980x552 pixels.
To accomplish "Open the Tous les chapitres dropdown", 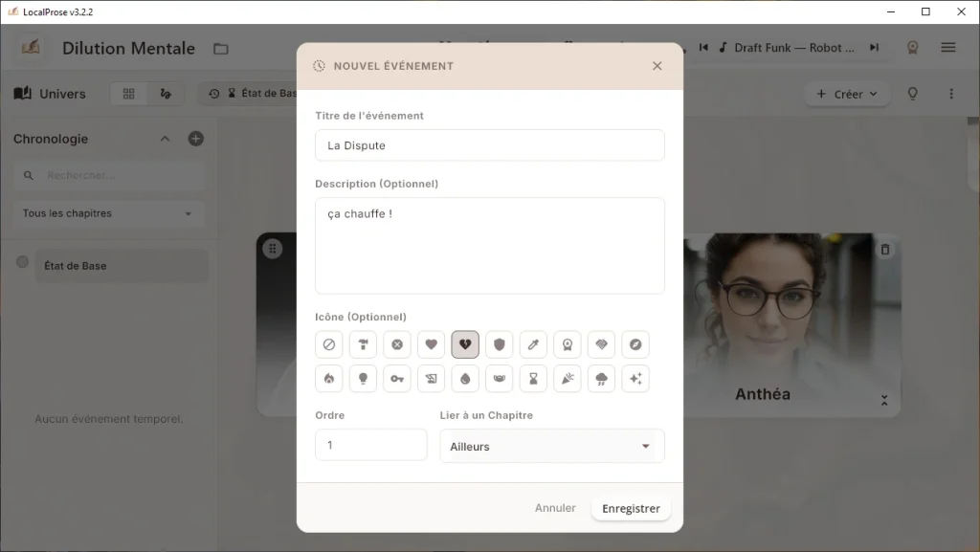I will (x=108, y=213).
